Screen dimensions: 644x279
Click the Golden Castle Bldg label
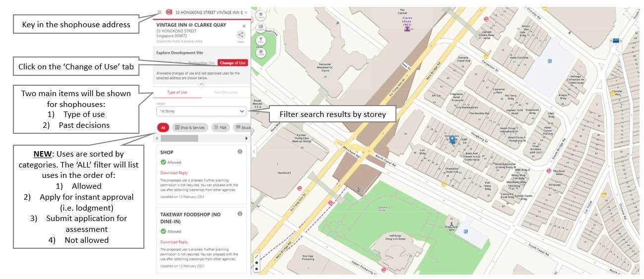[x=523, y=197]
